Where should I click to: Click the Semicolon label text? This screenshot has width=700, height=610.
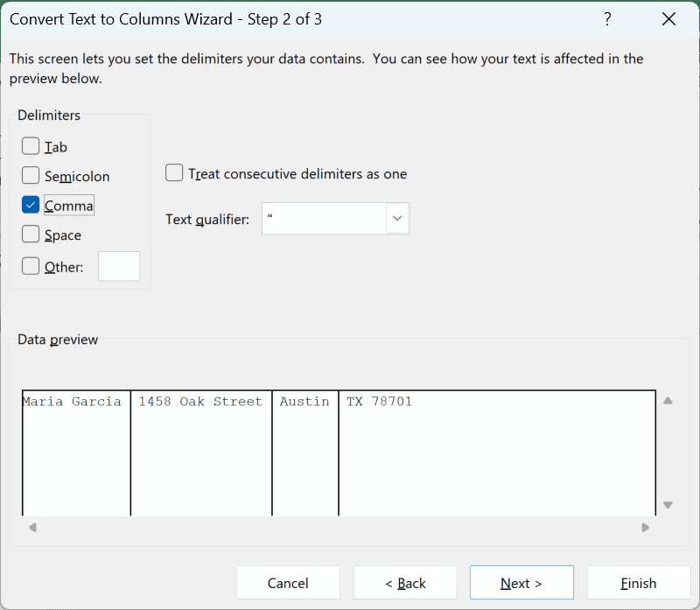pyautogui.click(x=77, y=177)
